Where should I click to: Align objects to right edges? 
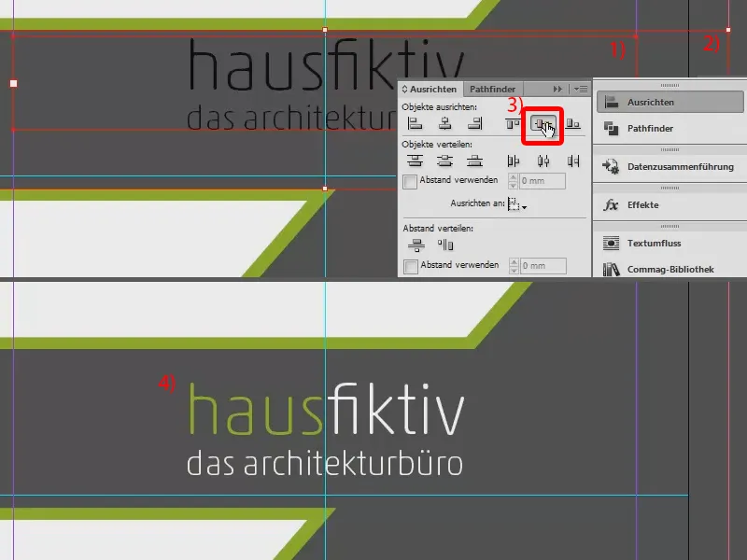475,124
